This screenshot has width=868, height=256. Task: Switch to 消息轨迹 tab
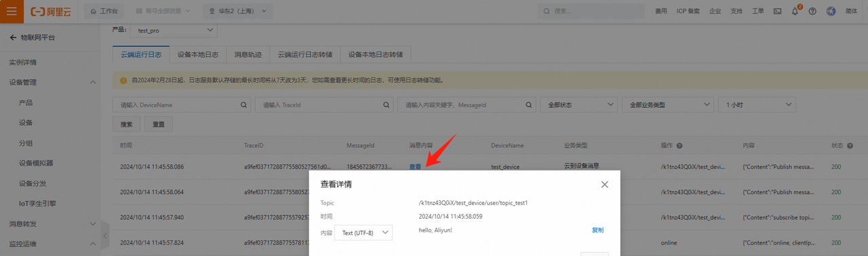tap(248, 55)
